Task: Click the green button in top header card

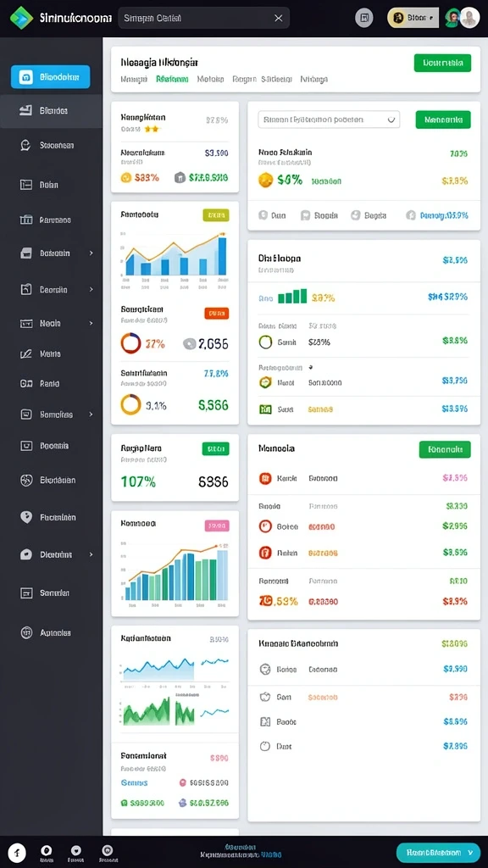Action: click(442, 63)
